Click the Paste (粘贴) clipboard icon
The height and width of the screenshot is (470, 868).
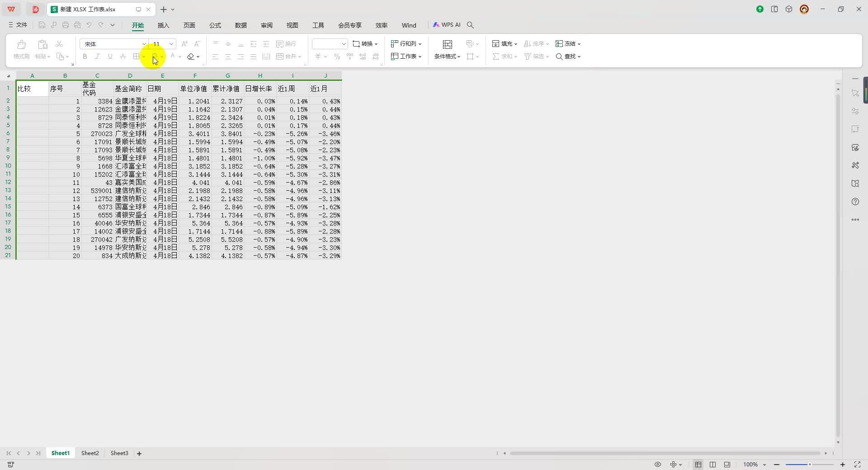(42, 44)
